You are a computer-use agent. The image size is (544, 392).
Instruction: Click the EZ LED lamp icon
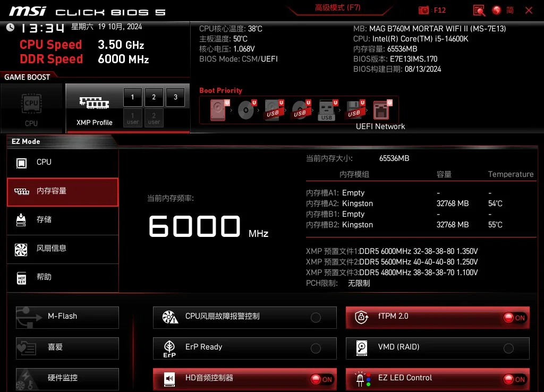362,379
